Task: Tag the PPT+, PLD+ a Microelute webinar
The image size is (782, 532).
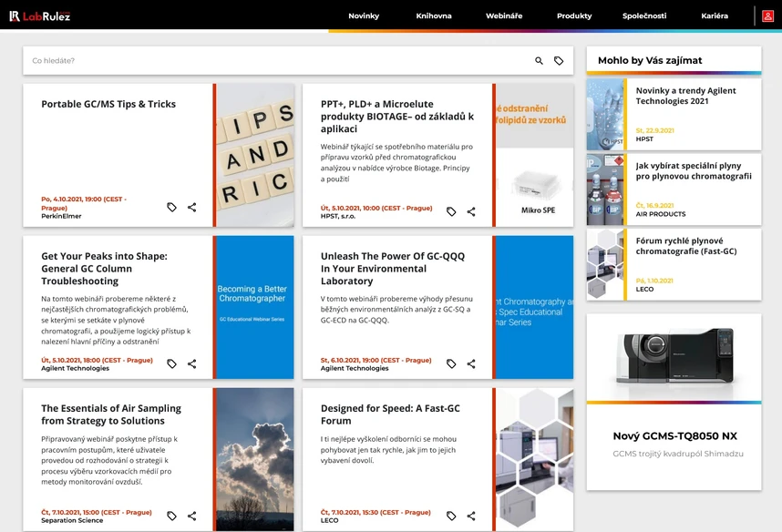Action: pyautogui.click(x=451, y=211)
